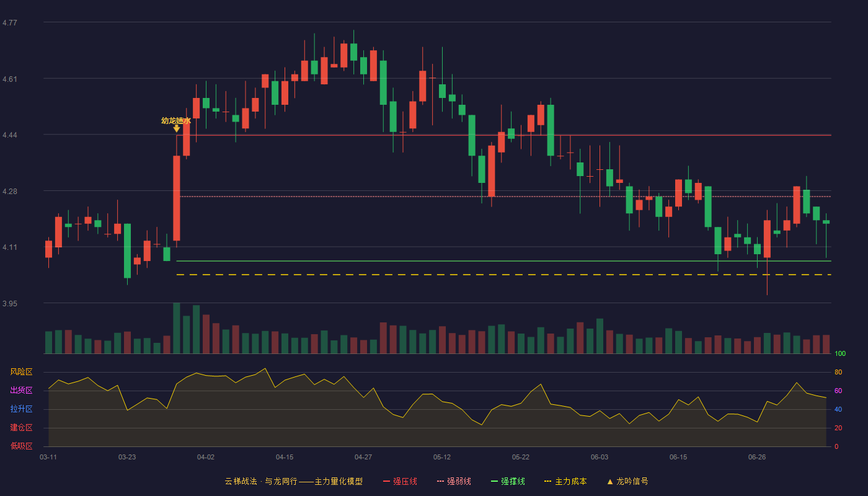Screen dimensions: 868x496
Task: Click the 幼龙遮水 signal arrow marker
Action: (177, 128)
